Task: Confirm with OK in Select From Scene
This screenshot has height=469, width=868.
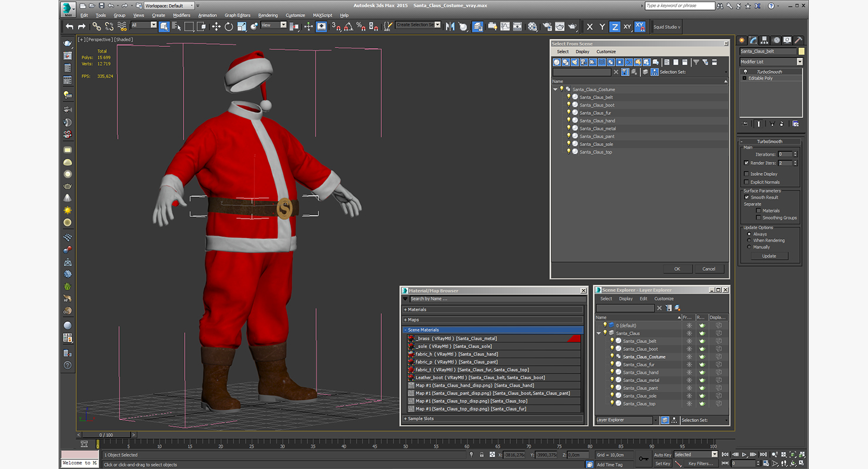Action: 677,269
